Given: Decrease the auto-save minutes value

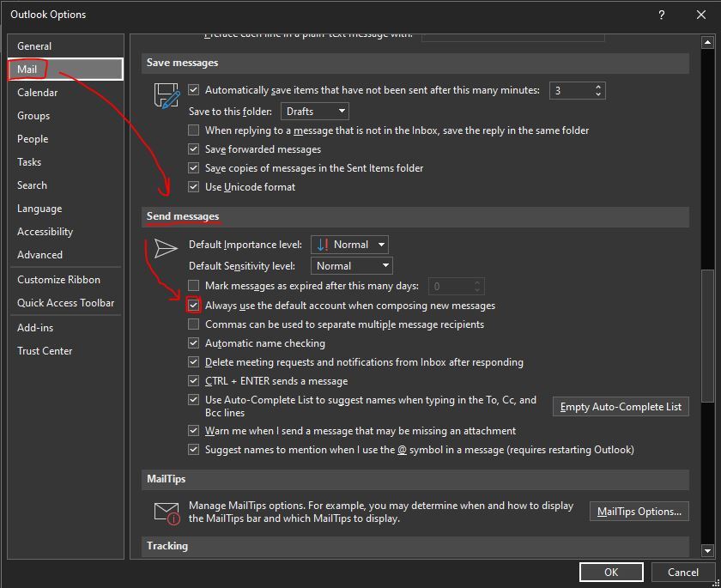Looking at the screenshot, I should pyautogui.click(x=598, y=94).
